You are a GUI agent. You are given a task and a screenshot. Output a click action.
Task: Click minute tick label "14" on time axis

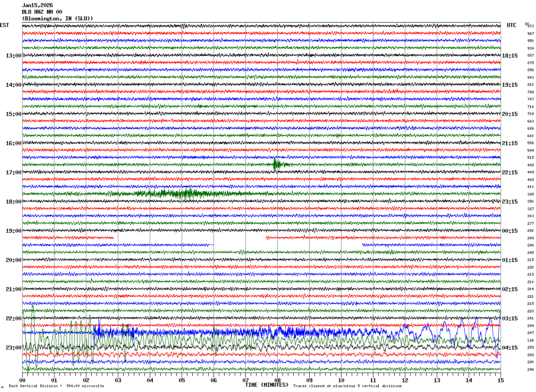tap(469, 380)
